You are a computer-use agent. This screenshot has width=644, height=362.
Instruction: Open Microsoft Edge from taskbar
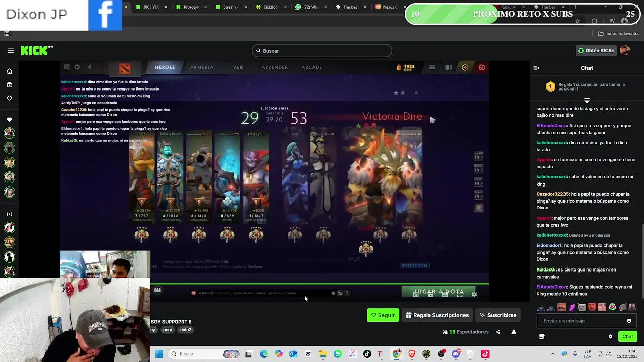pyautogui.click(x=264, y=354)
